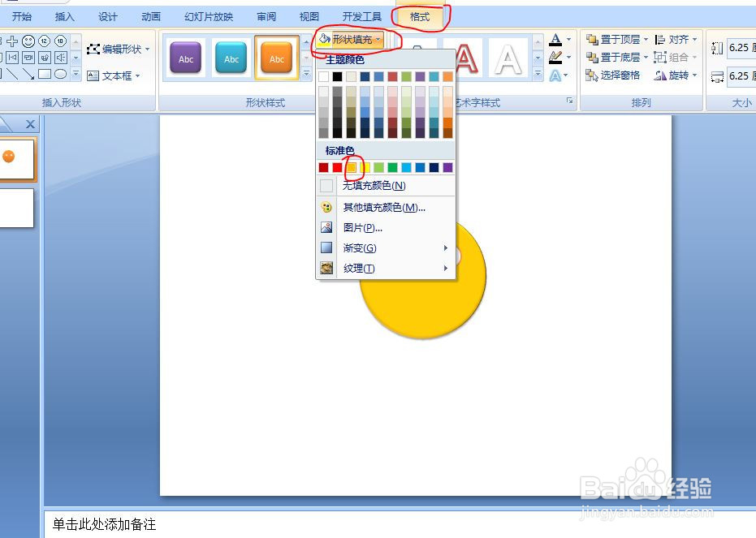The height and width of the screenshot is (538, 756).
Task: Click the 置于顶层 button
Action: tap(613, 39)
